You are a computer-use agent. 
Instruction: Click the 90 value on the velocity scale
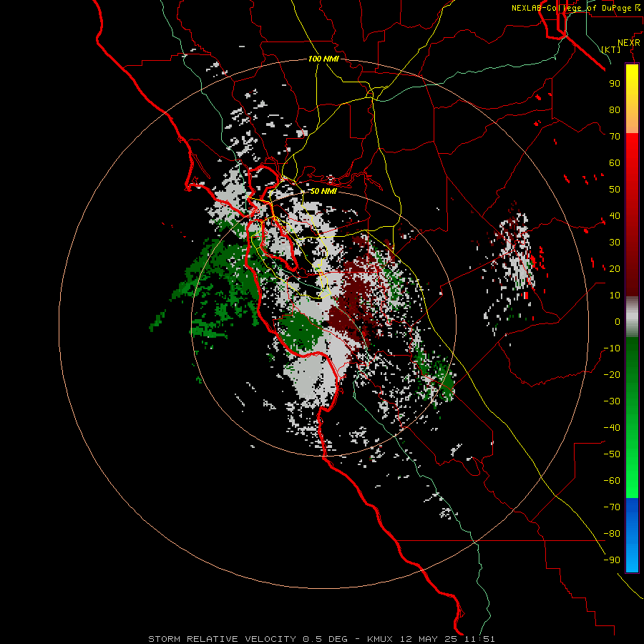615,84
